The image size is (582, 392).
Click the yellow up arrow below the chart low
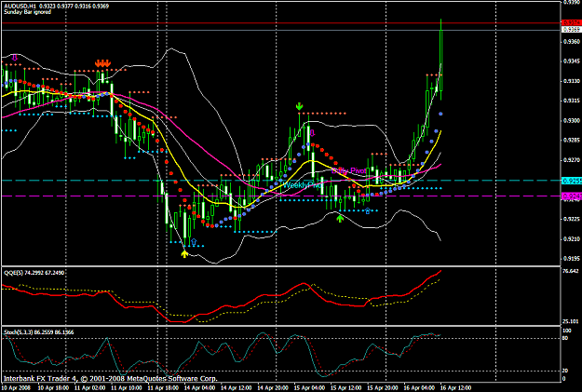click(x=184, y=254)
